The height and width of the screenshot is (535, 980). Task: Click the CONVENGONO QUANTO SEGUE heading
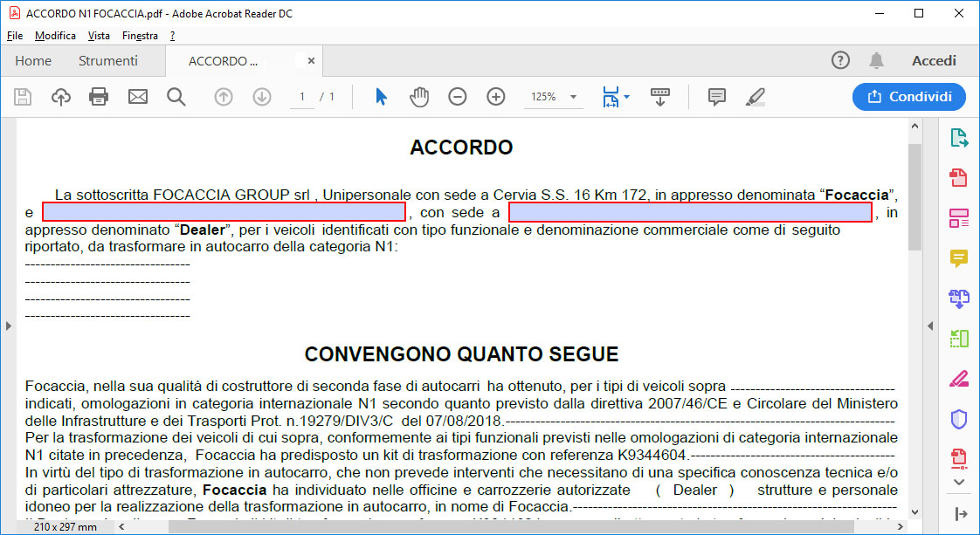(x=461, y=354)
